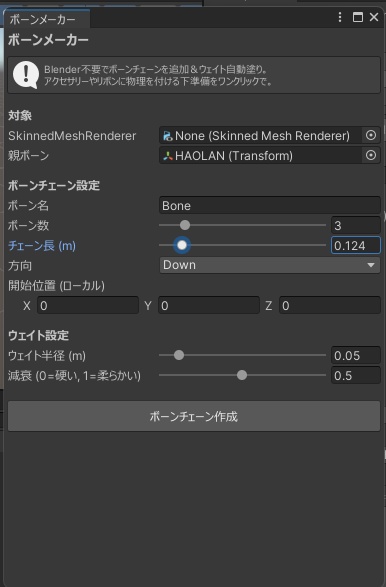Click the 対象 section header
The width and height of the screenshot is (386, 587).
pos(20,115)
